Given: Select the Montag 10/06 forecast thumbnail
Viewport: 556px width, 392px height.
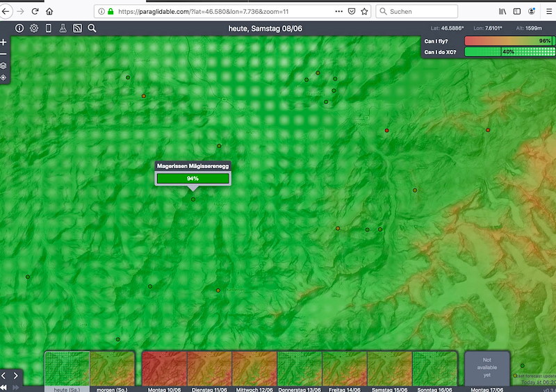Looking at the screenshot, I should pyautogui.click(x=164, y=369).
